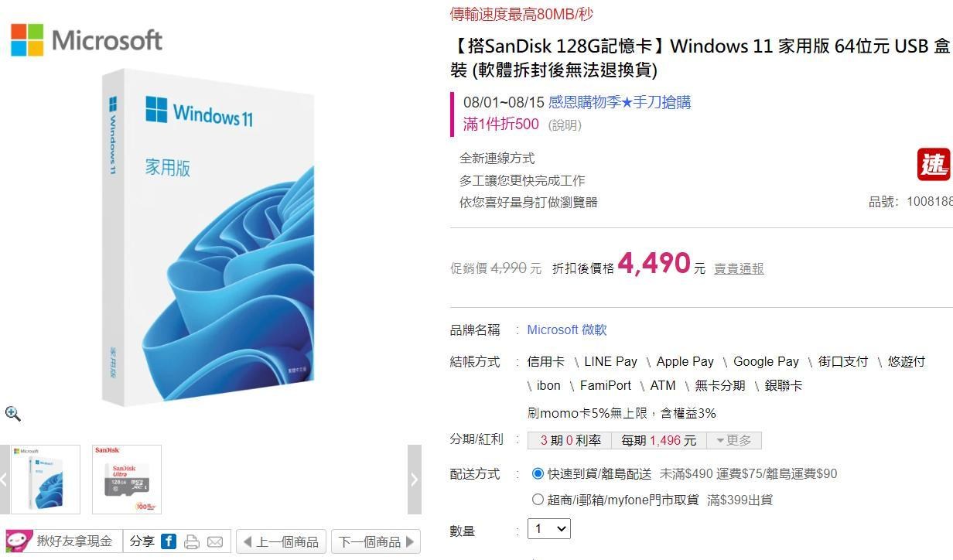Click the printer icon to print product page
This screenshot has height=560, width=953.
[x=192, y=541]
